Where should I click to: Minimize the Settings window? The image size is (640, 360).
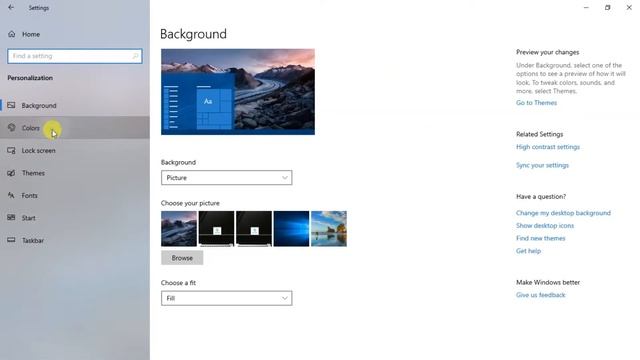pos(586,7)
